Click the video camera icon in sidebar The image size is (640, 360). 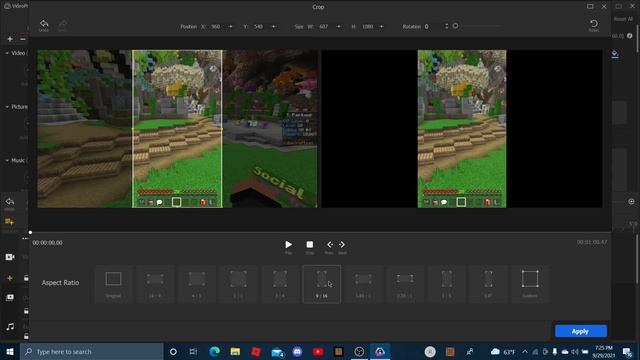coord(10,257)
